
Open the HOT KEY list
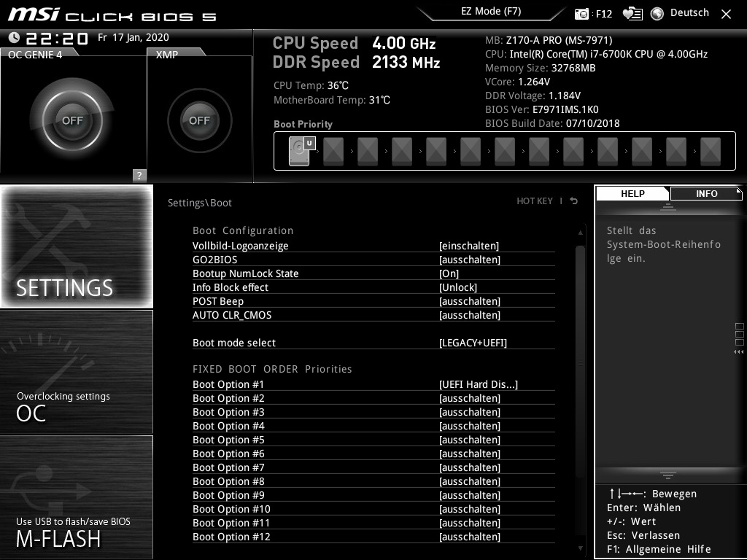[535, 201]
